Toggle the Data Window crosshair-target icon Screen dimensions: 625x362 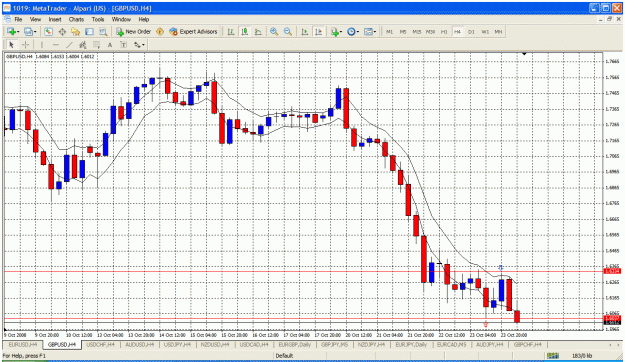(62, 31)
